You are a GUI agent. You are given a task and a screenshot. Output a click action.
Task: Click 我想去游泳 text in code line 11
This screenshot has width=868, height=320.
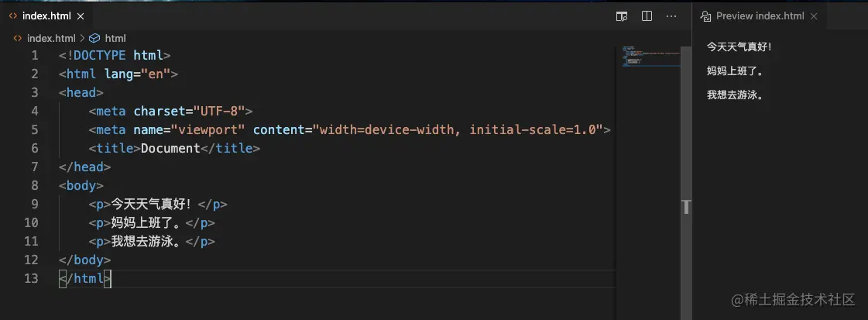pyautogui.click(x=142, y=242)
